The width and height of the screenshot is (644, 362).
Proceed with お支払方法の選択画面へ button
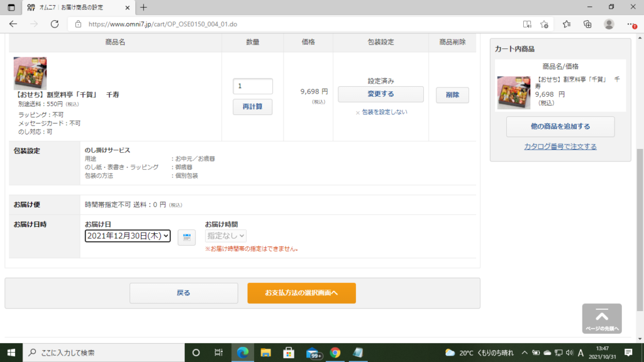[x=301, y=293]
